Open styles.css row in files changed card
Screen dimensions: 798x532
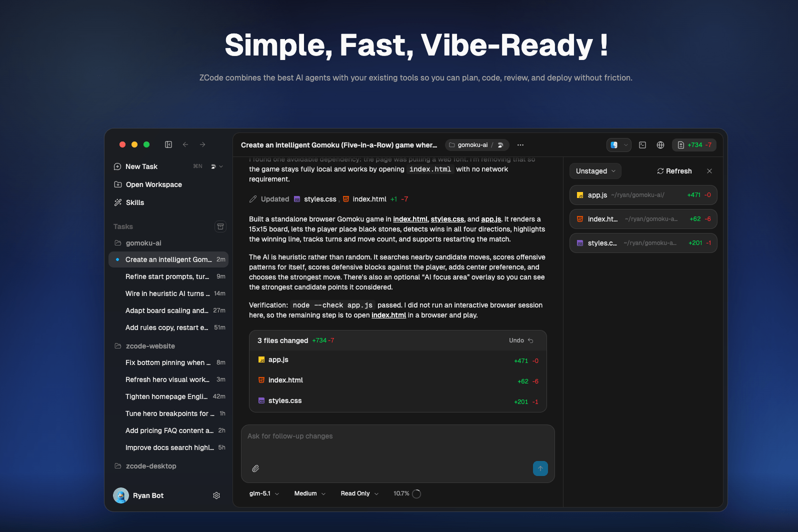tap(398, 401)
